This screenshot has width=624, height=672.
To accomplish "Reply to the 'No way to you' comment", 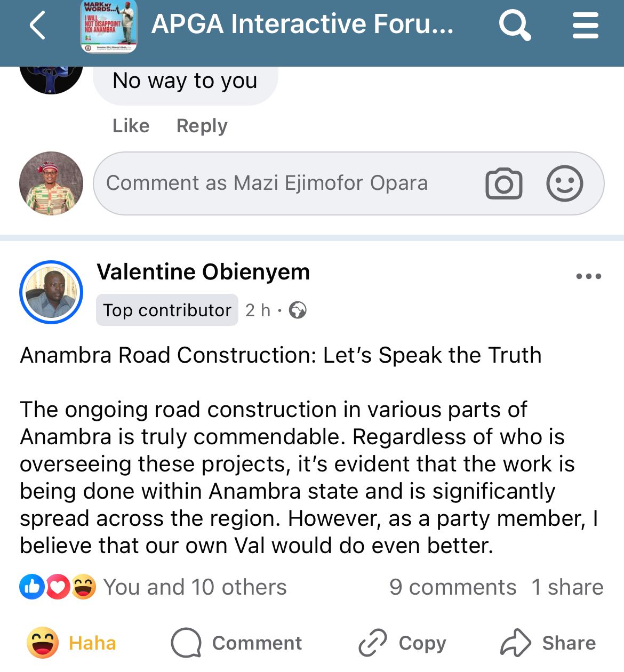I will [202, 126].
